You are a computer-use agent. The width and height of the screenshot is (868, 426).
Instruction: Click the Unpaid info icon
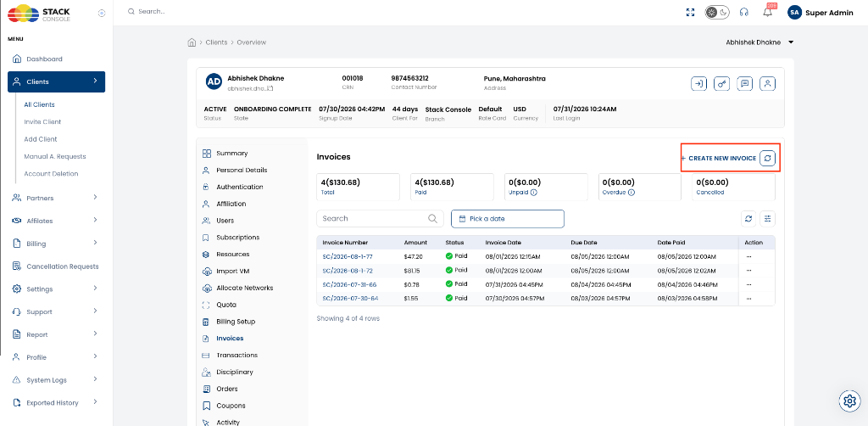click(x=534, y=193)
